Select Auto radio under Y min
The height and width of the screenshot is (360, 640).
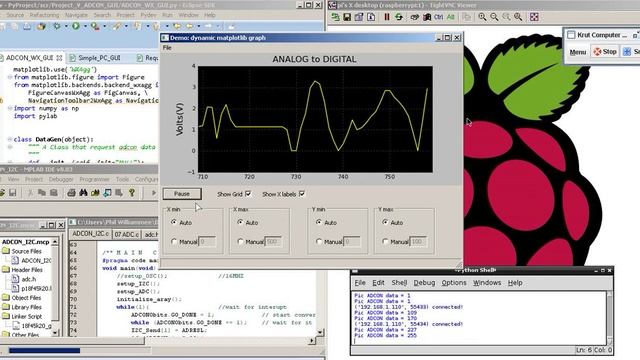[319, 222]
